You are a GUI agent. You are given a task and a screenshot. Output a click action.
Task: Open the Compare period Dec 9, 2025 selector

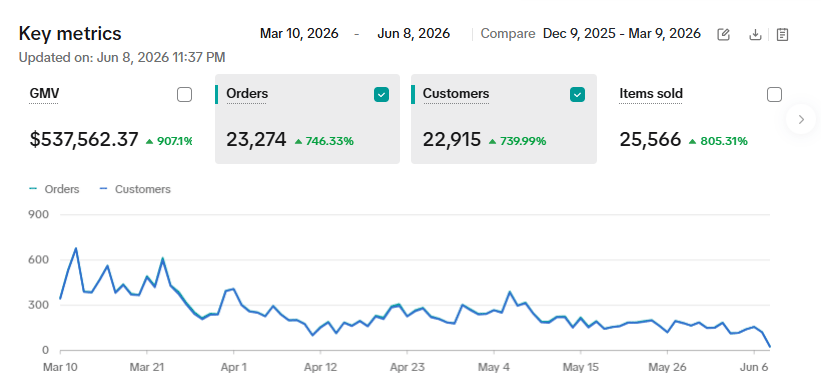(x=622, y=34)
